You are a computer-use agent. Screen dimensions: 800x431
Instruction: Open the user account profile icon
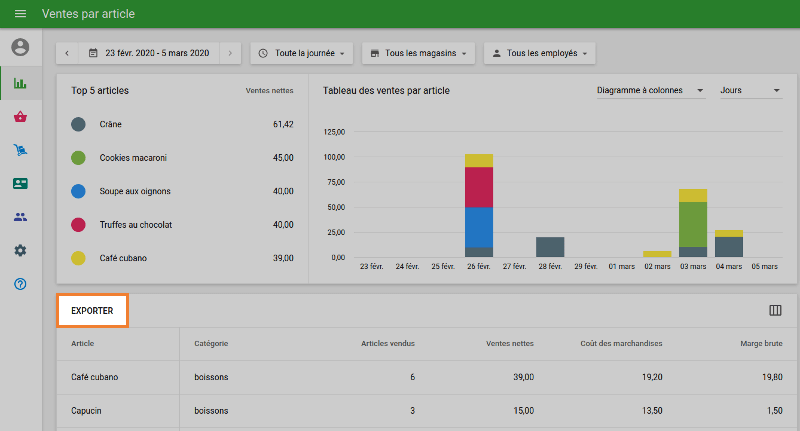[x=20, y=47]
